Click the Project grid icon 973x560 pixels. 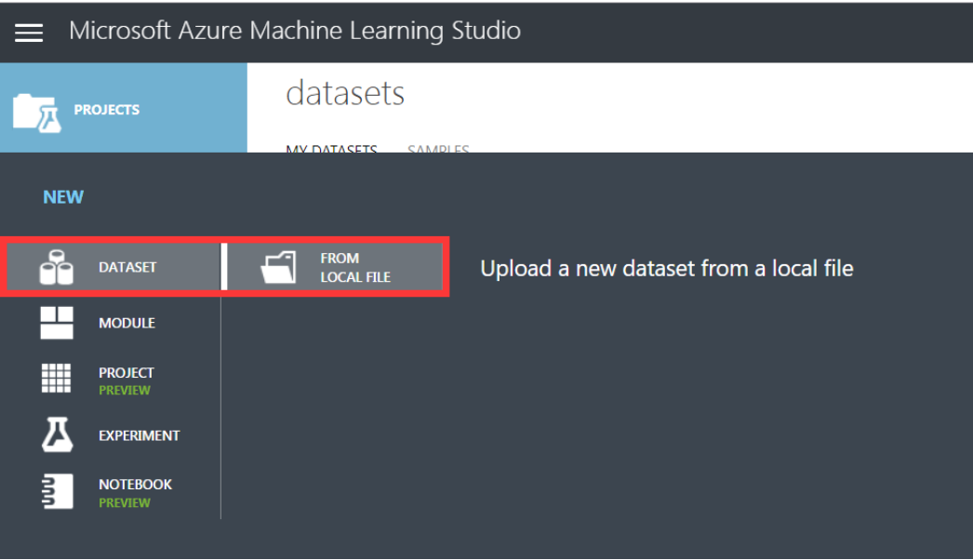pos(57,380)
